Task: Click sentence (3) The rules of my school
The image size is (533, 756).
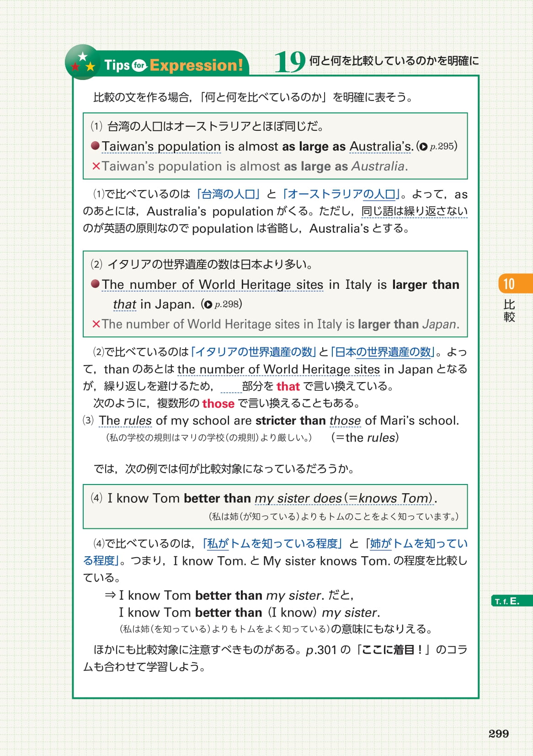Action: [271, 421]
